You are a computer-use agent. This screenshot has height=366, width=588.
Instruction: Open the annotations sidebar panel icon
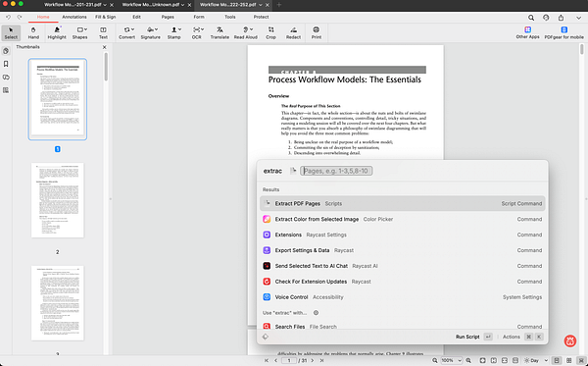click(6, 78)
